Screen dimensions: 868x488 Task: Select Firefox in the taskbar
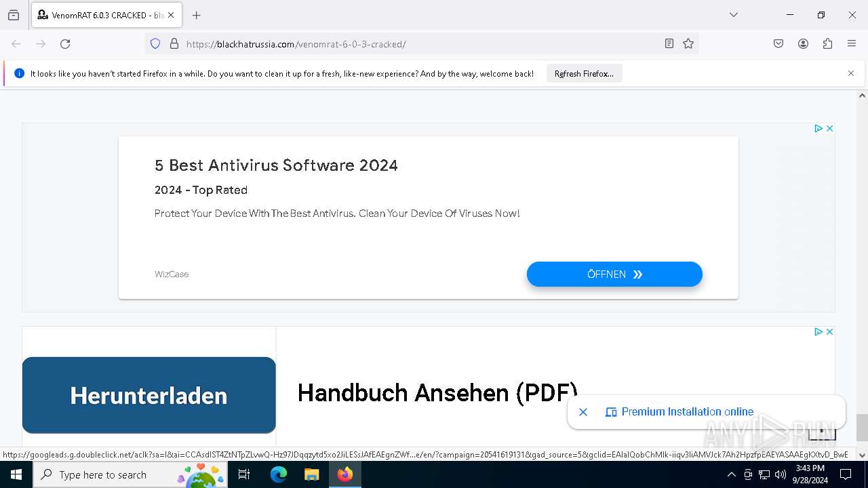345,474
